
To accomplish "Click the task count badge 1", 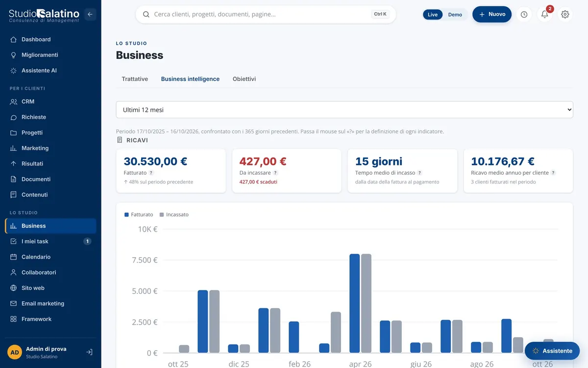I will point(87,241).
